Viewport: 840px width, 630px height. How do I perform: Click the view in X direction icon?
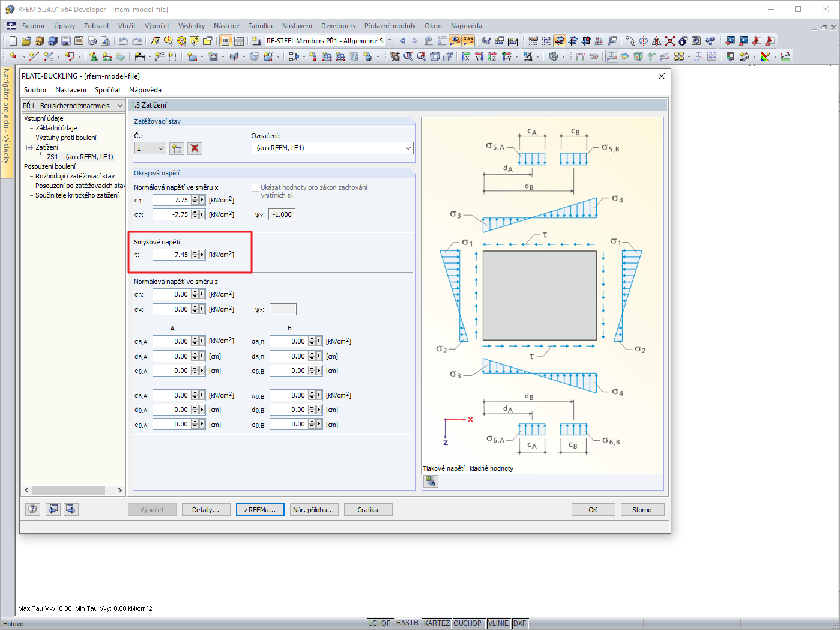tap(466, 56)
